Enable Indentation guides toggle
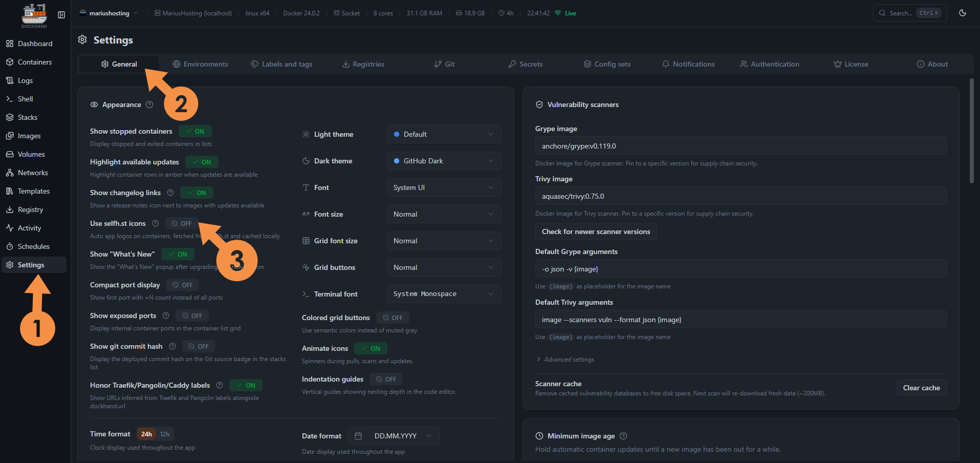The image size is (980, 463). [386, 379]
